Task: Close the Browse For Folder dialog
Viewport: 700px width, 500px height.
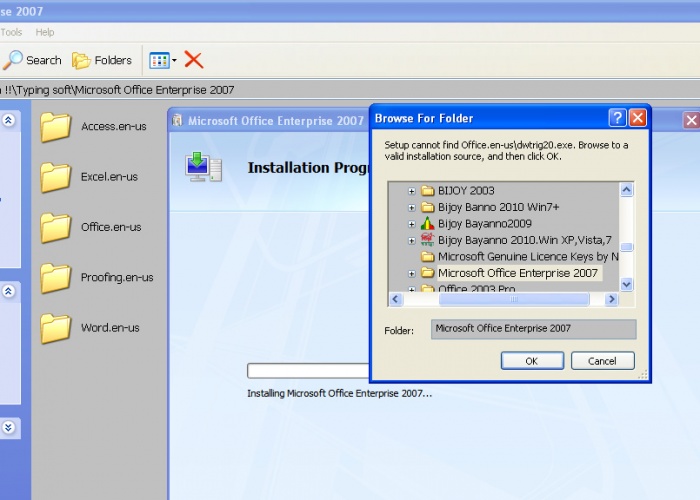Action: pos(638,118)
